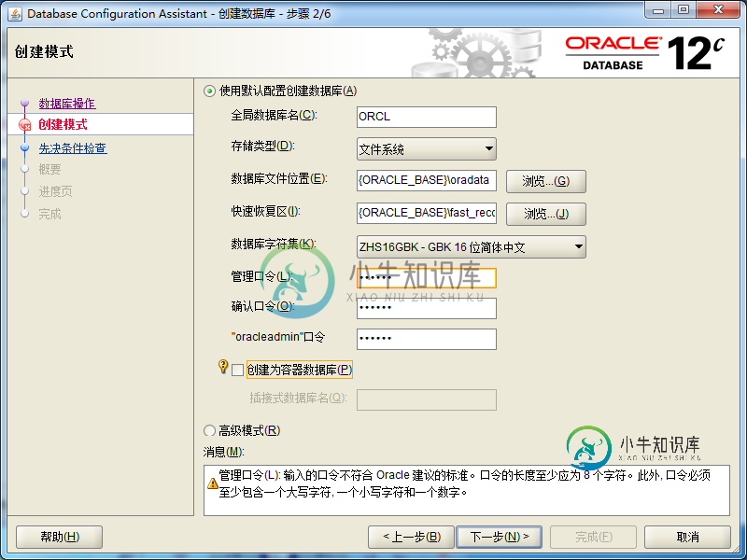Click the 快速恢复区 input field
Screen dimensions: 747x560
click(x=427, y=213)
